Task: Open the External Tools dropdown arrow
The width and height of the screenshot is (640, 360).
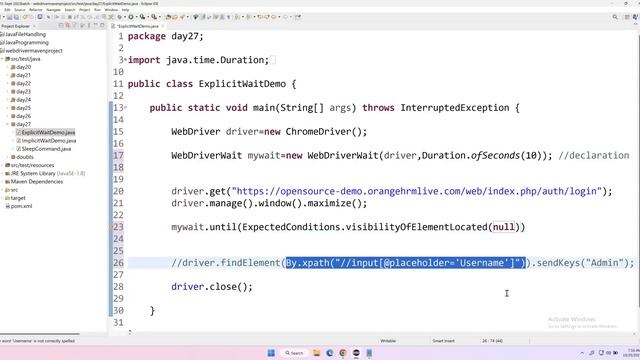Action: 160,17
